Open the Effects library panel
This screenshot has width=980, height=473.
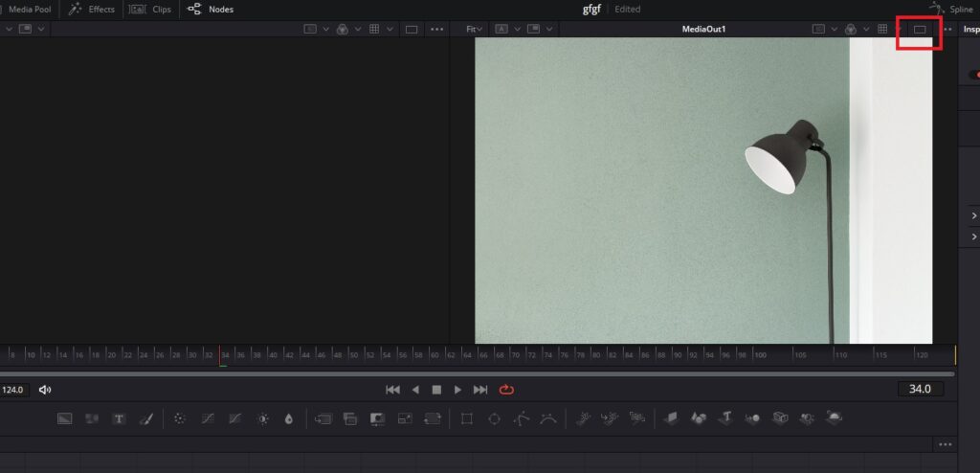coord(91,10)
